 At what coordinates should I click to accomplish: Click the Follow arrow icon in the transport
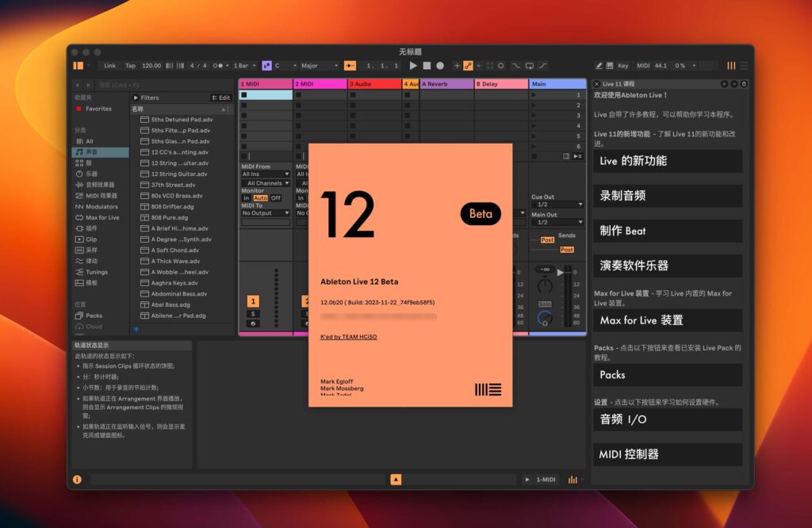coord(479,65)
